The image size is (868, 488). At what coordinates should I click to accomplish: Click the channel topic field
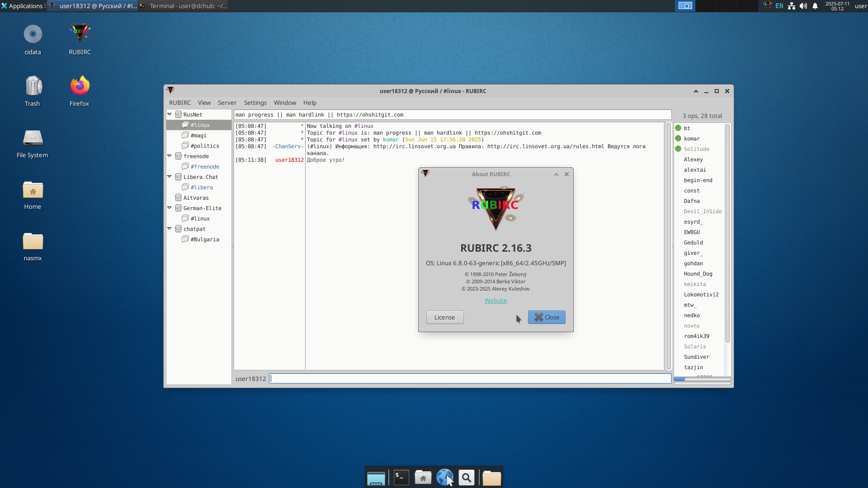(453, 115)
